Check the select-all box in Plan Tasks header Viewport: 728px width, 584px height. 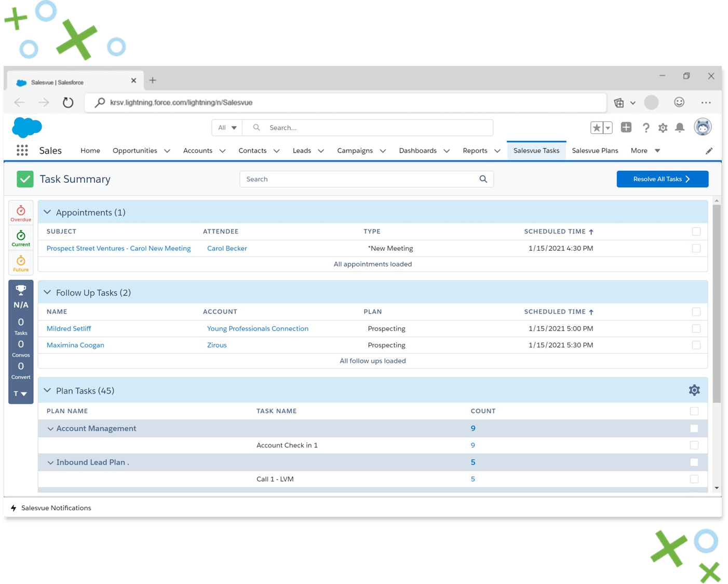coord(694,411)
